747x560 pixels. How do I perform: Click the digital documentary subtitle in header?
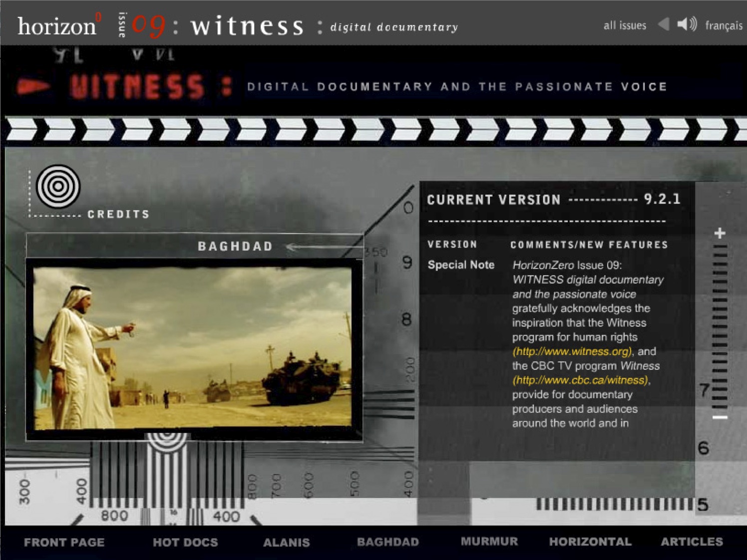point(394,27)
